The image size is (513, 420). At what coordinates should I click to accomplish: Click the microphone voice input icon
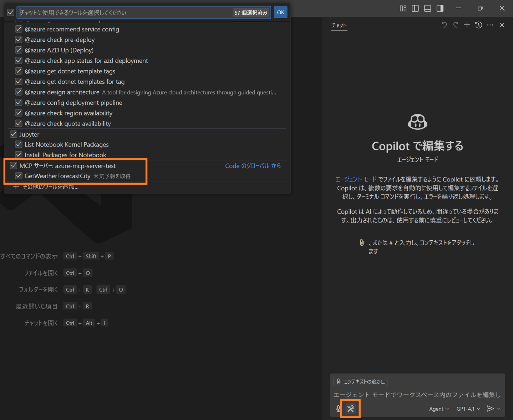click(338, 409)
